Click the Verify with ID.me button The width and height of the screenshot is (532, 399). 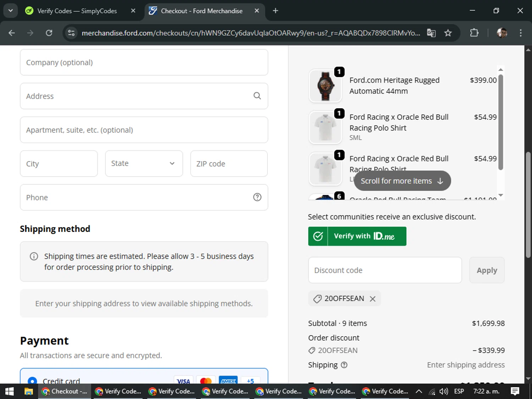pyautogui.click(x=357, y=236)
